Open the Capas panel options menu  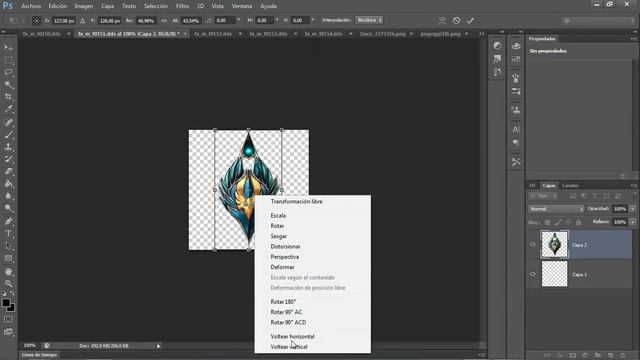[x=633, y=186]
